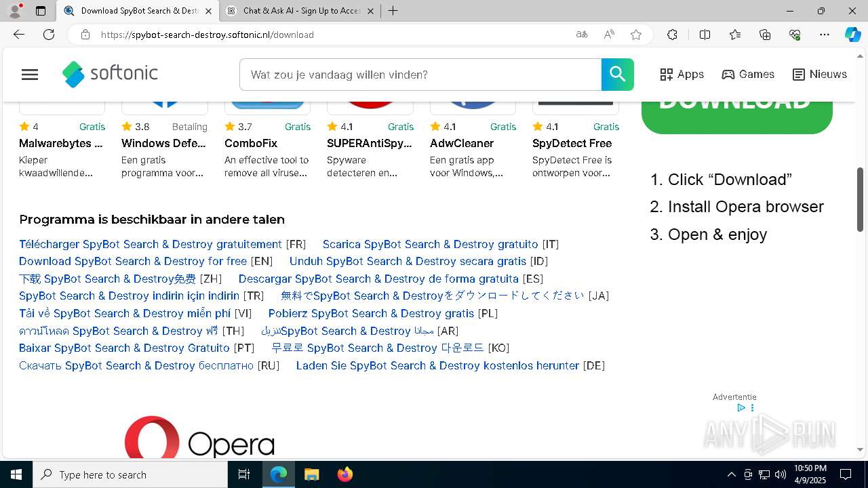Open Browser essentials icon
Screen dimensions: 868x488
point(795,35)
